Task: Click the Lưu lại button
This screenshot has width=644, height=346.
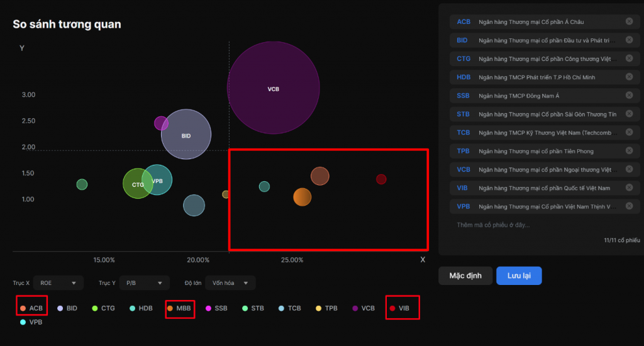Action: (518, 276)
